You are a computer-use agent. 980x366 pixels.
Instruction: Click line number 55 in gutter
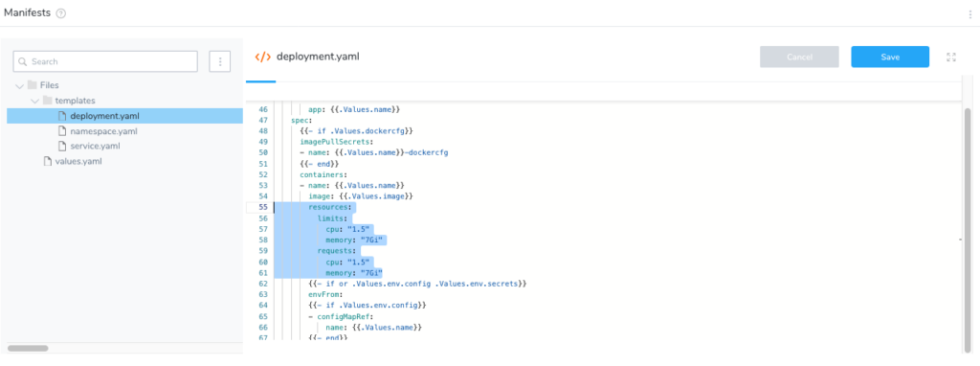262,207
